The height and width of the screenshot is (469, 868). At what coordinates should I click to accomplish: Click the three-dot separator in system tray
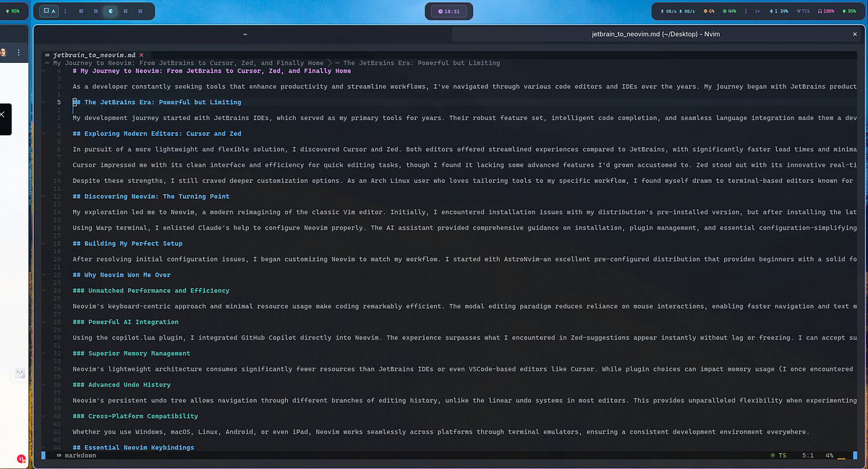pos(746,11)
